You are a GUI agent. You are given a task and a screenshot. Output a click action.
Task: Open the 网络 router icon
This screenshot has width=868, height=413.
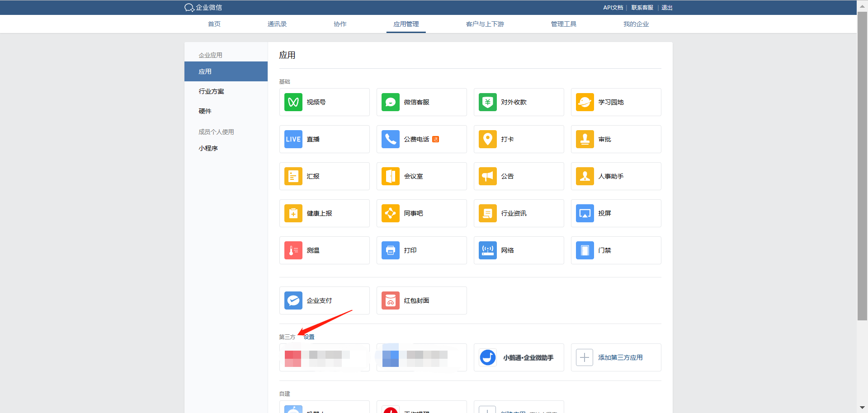[x=488, y=250]
